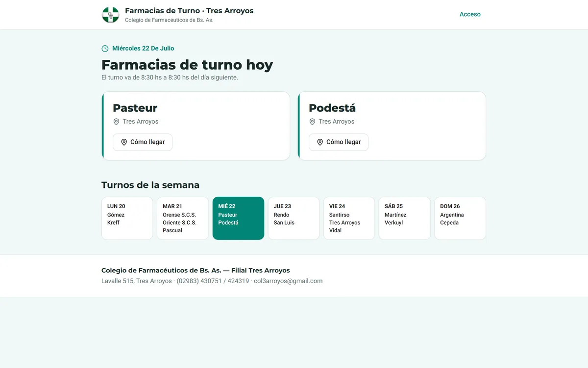Click the green cross pharmacy logo
Screen dimensions: 588x368
tap(111, 15)
